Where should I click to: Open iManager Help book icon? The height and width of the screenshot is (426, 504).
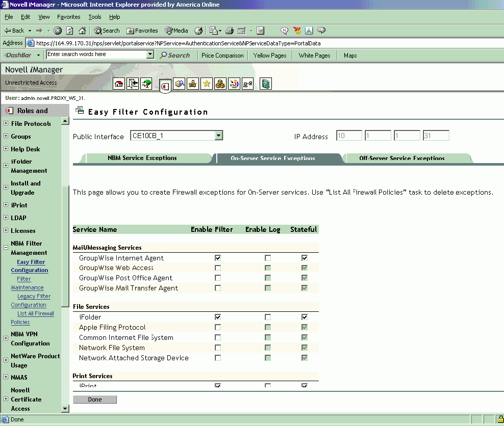click(265, 84)
